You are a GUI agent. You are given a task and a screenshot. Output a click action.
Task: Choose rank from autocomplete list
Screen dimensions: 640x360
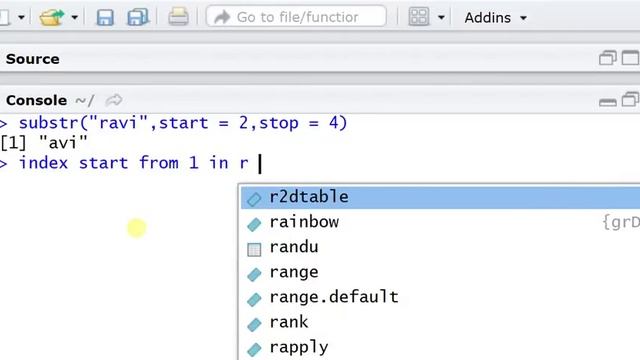pyautogui.click(x=440, y=322)
